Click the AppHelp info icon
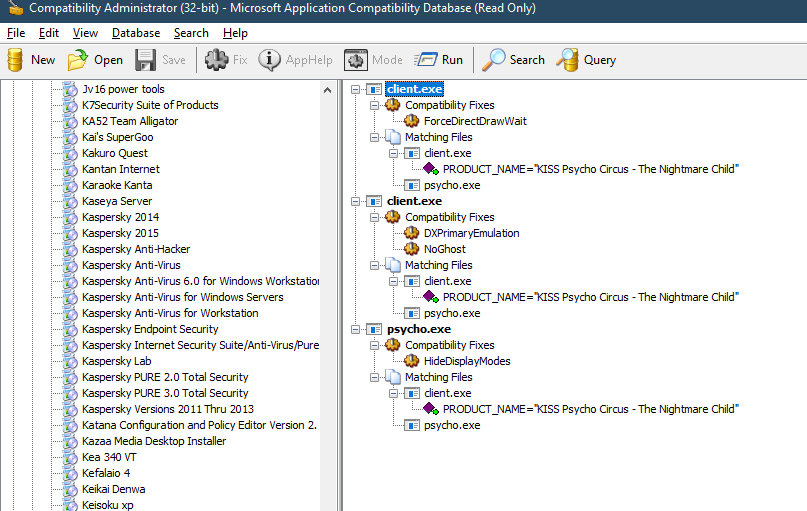Image resolution: width=807 pixels, height=511 pixels. point(269,60)
